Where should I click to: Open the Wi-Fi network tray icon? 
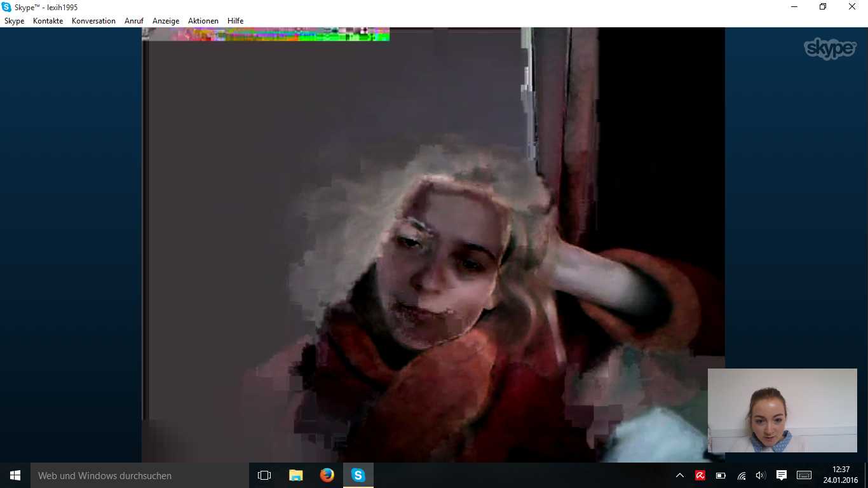tap(741, 475)
